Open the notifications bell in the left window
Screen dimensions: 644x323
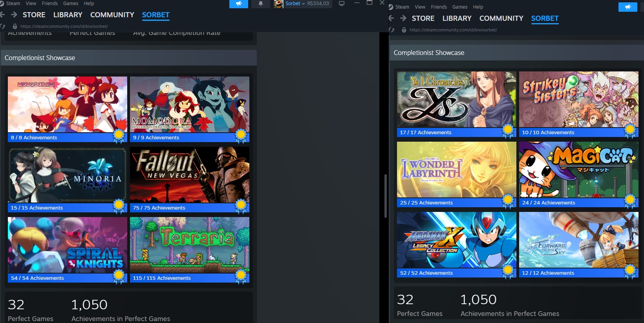[x=261, y=4]
